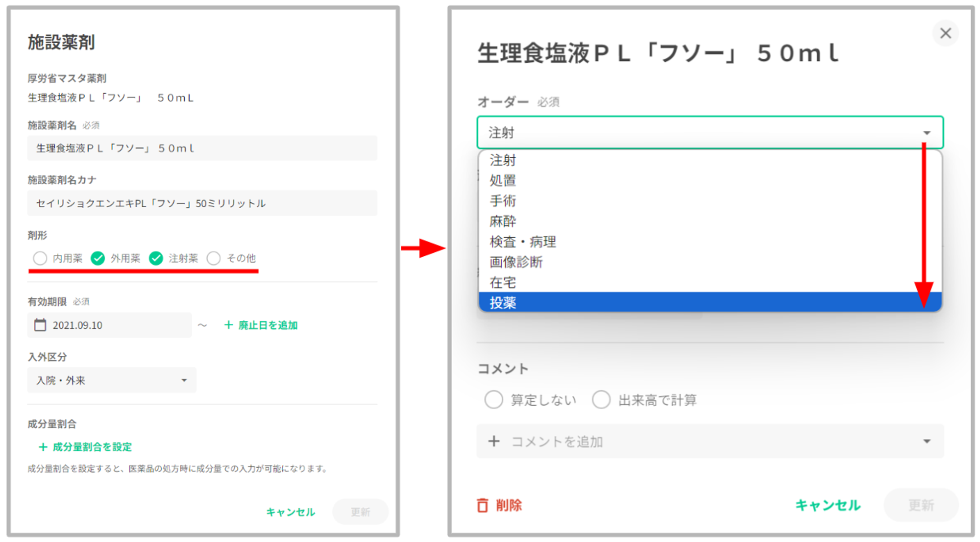The width and height of the screenshot is (980, 542).
Task: Check the 内用薬 option
Action: pos(40,258)
